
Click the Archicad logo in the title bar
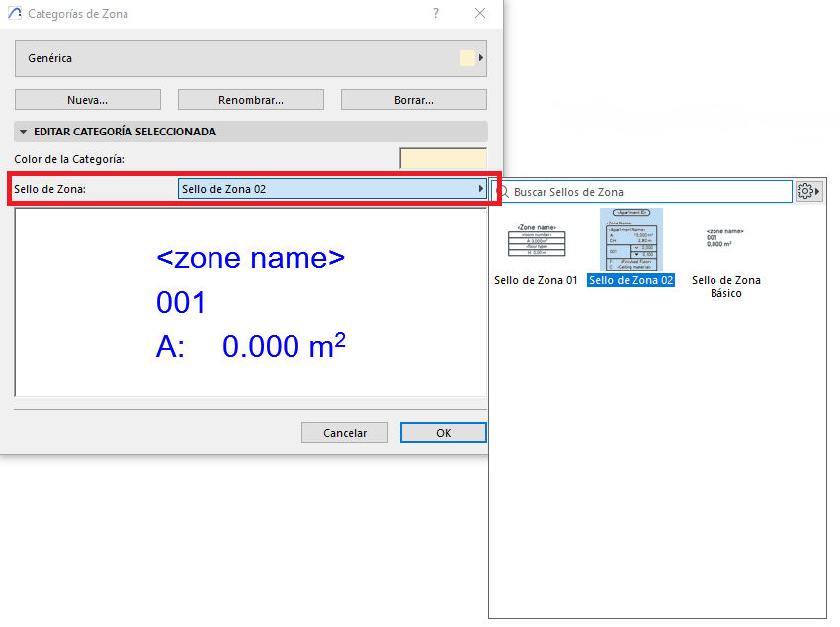[x=14, y=14]
